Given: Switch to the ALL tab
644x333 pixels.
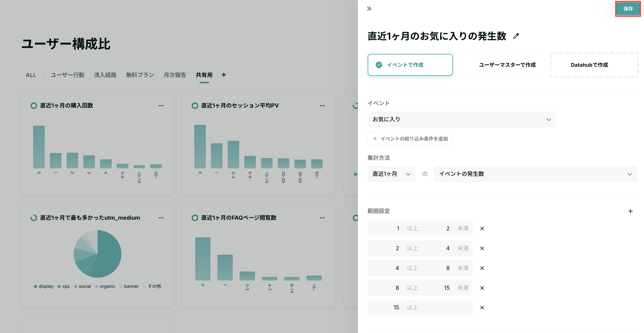Looking at the screenshot, I should (31, 75).
